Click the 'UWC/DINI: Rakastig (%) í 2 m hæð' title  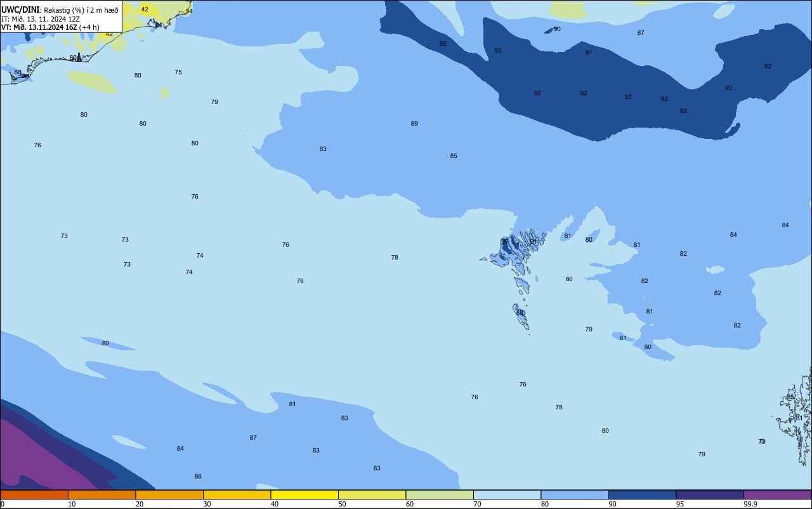click(x=60, y=10)
